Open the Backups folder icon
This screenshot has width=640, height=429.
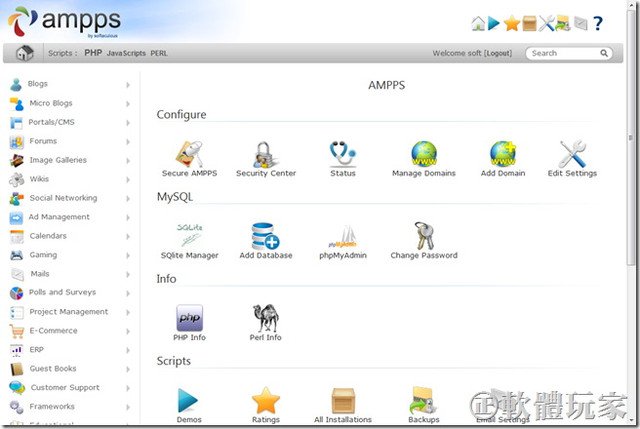pos(423,400)
